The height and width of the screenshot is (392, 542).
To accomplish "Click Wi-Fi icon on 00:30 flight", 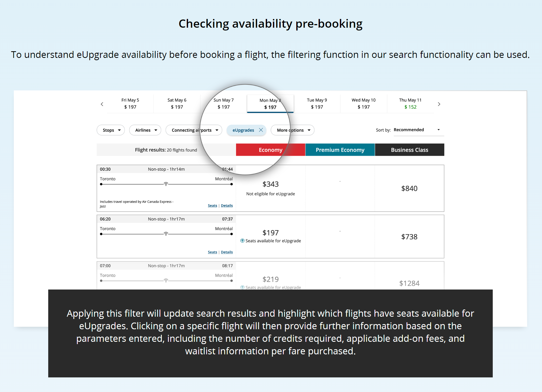I will point(166,184).
